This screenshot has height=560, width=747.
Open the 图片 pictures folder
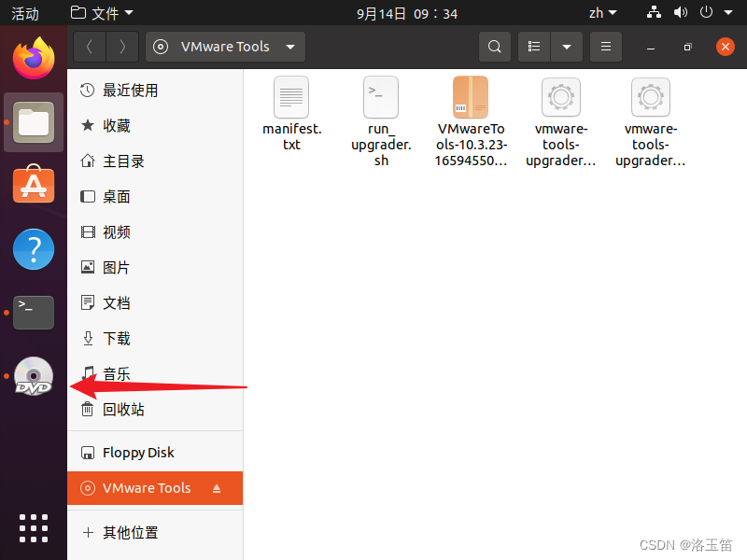[155, 267]
